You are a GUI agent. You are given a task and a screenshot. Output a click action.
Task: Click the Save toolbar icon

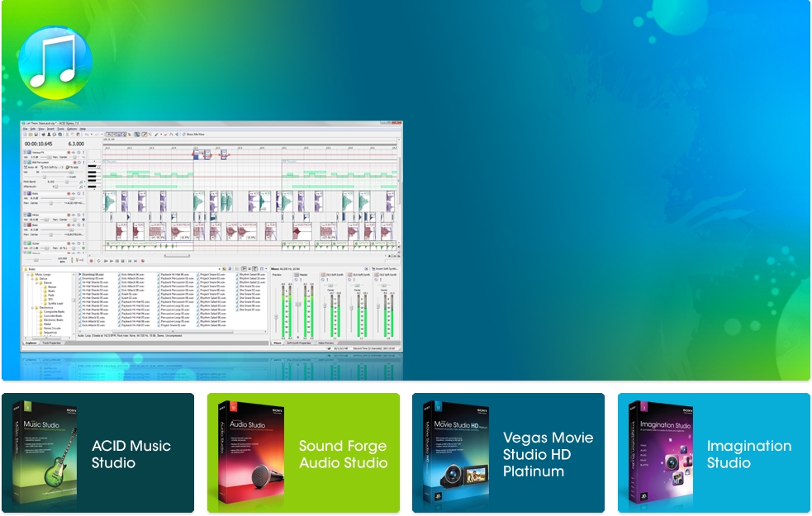click(x=36, y=133)
